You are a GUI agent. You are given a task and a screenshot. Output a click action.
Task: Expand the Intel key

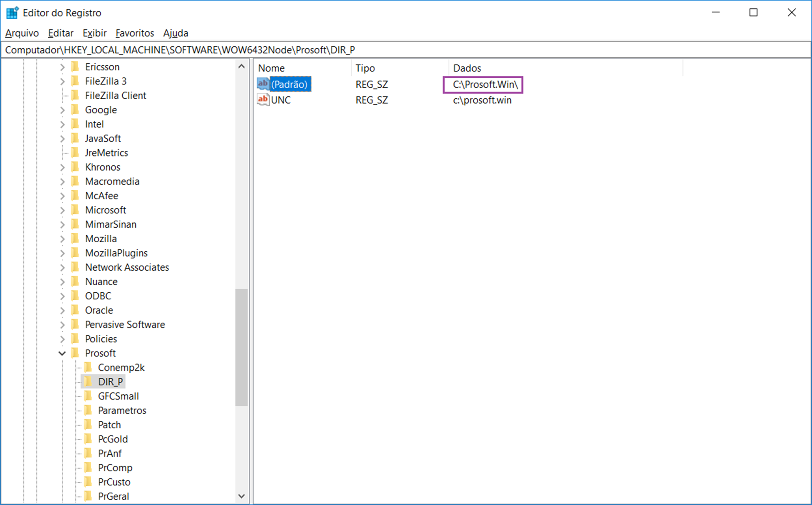point(62,124)
